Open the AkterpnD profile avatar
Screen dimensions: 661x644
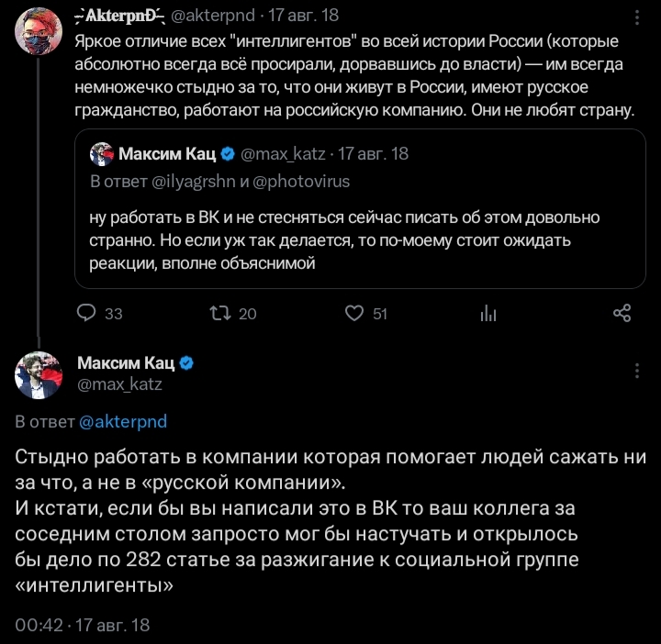point(39,33)
